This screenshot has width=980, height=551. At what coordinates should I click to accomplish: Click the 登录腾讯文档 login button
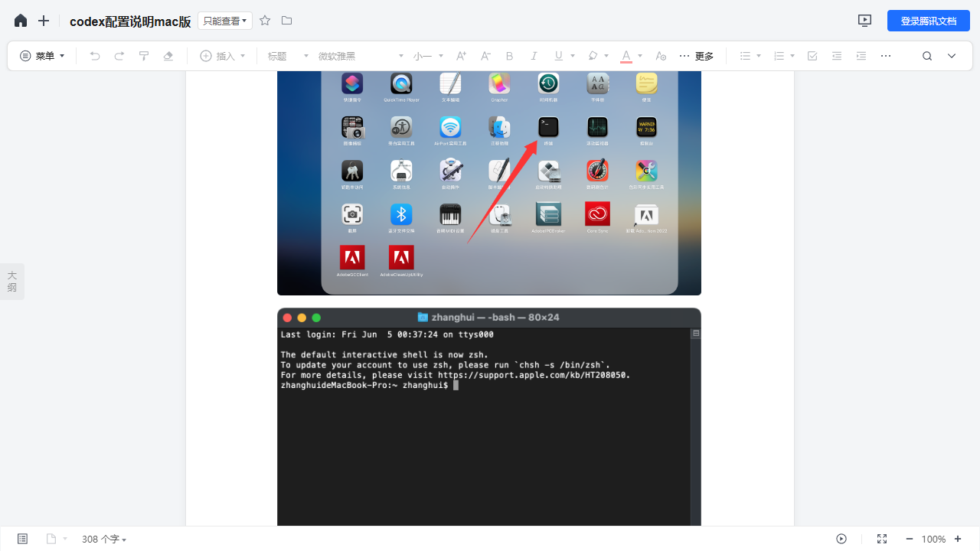(x=929, y=21)
